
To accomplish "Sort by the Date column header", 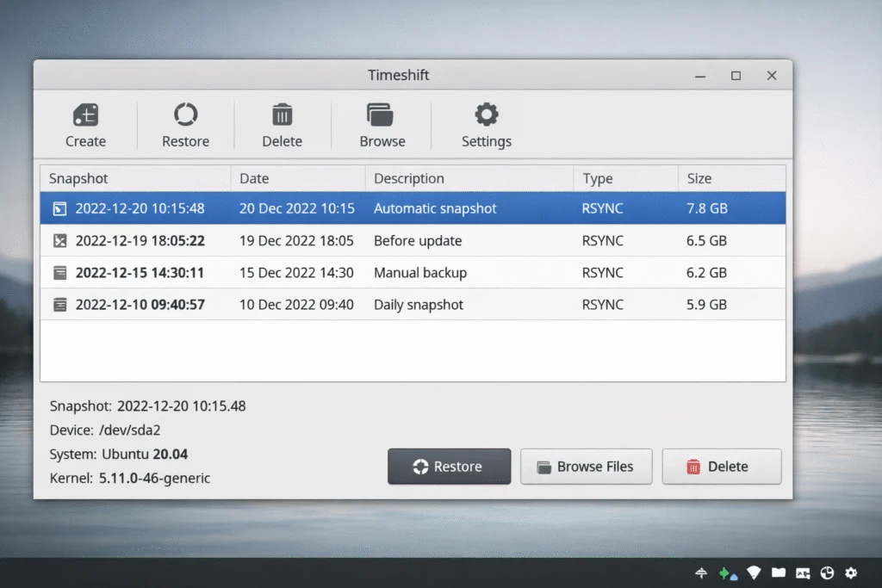I will click(254, 178).
